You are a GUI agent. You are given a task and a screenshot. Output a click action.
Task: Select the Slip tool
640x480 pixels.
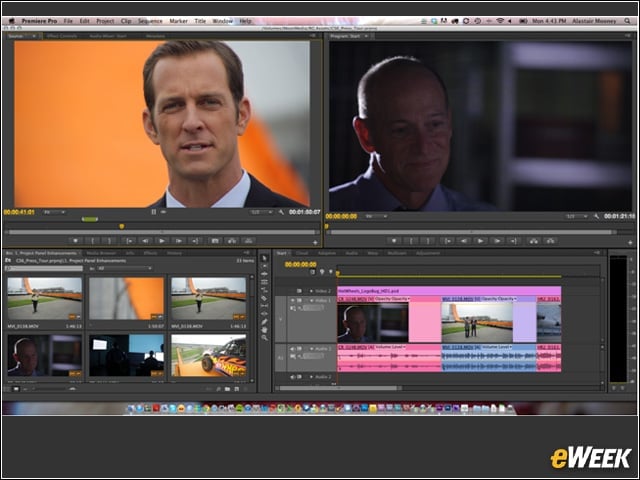point(264,306)
